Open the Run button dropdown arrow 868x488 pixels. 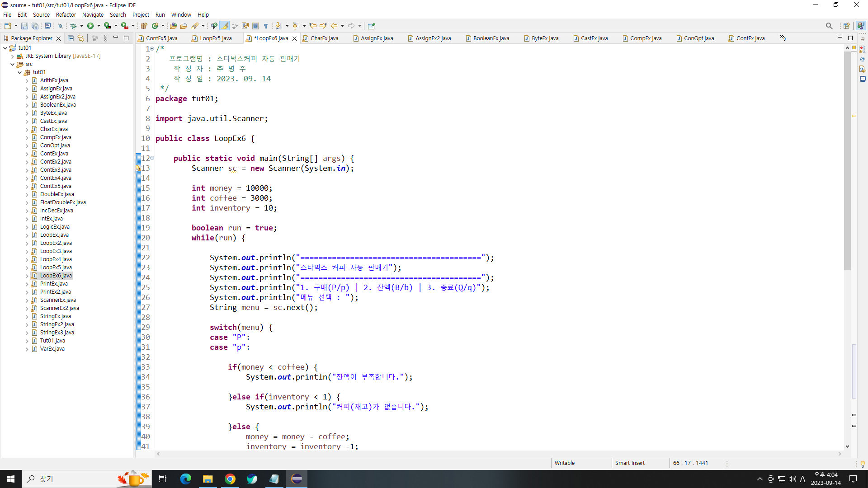click(x=99, y=26)
